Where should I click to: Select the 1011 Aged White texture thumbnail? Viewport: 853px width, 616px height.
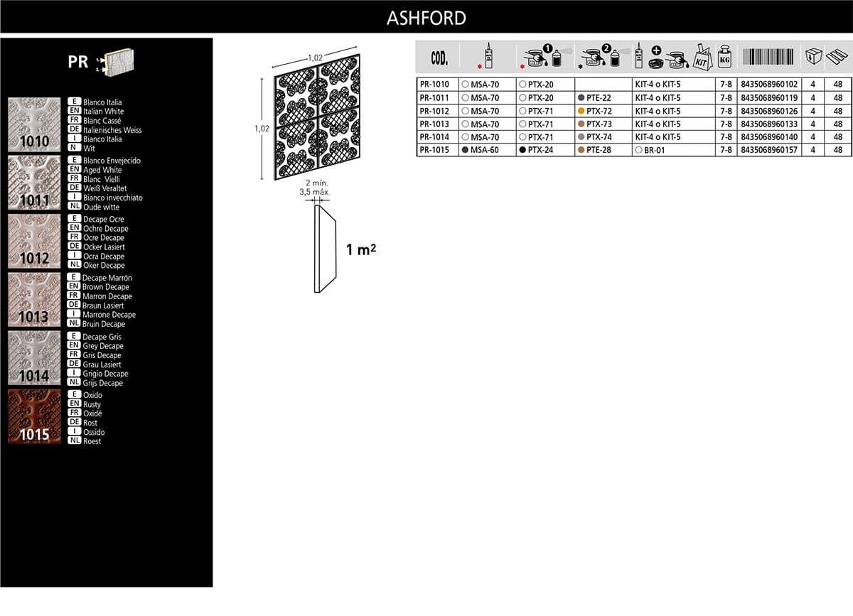(x=34, y=183)
